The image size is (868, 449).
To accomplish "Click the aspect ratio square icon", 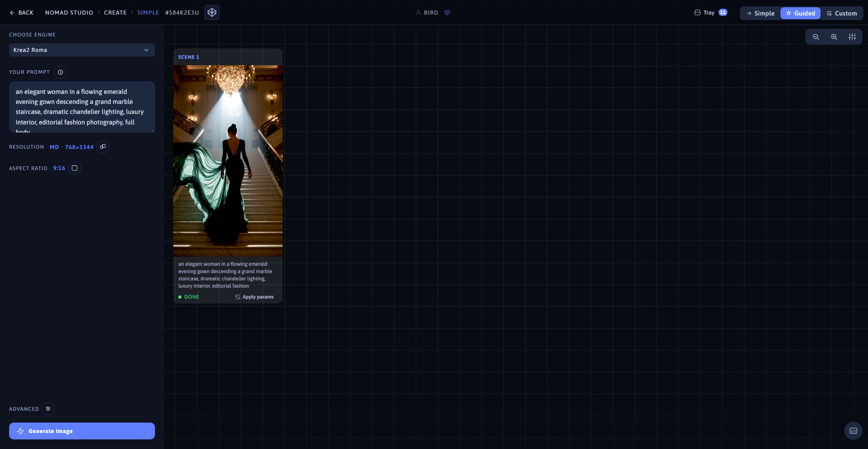I will pyautogui.click(x=75, y=168).
